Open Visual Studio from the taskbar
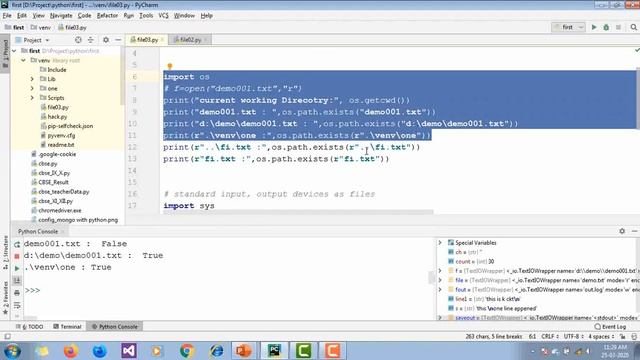The height and width of the screenshot is (360, 640). point(129,351)
